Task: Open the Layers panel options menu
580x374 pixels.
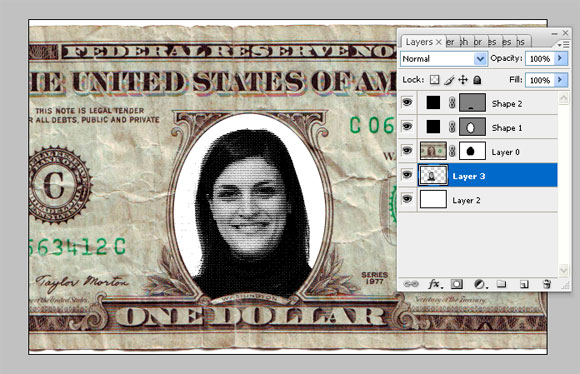Action: click(x=564, y=44)
